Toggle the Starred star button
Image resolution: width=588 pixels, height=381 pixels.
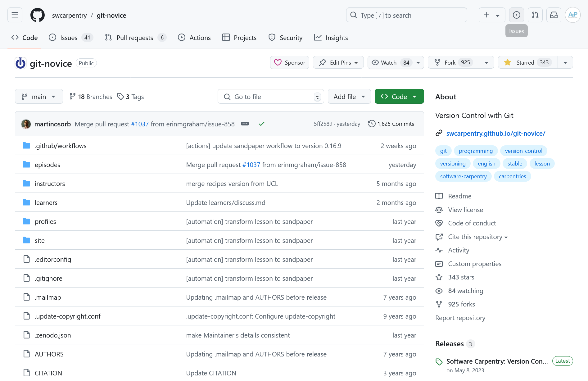click(x=528, y=62)
